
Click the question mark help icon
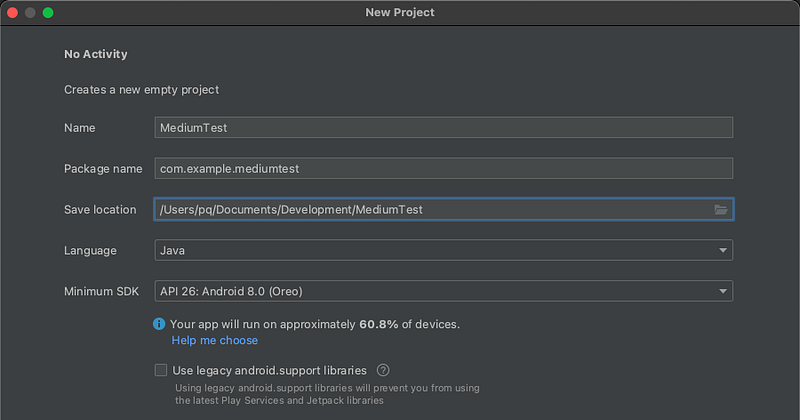tap(383, 370)
